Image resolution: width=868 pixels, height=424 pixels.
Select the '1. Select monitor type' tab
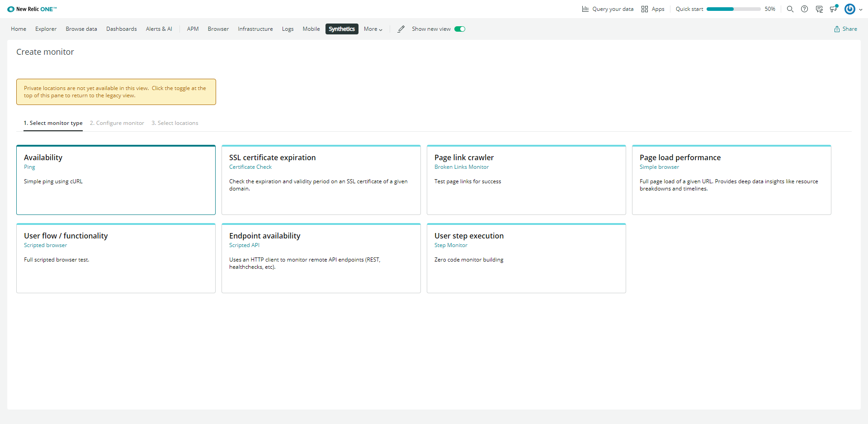(x=53, y=123)
